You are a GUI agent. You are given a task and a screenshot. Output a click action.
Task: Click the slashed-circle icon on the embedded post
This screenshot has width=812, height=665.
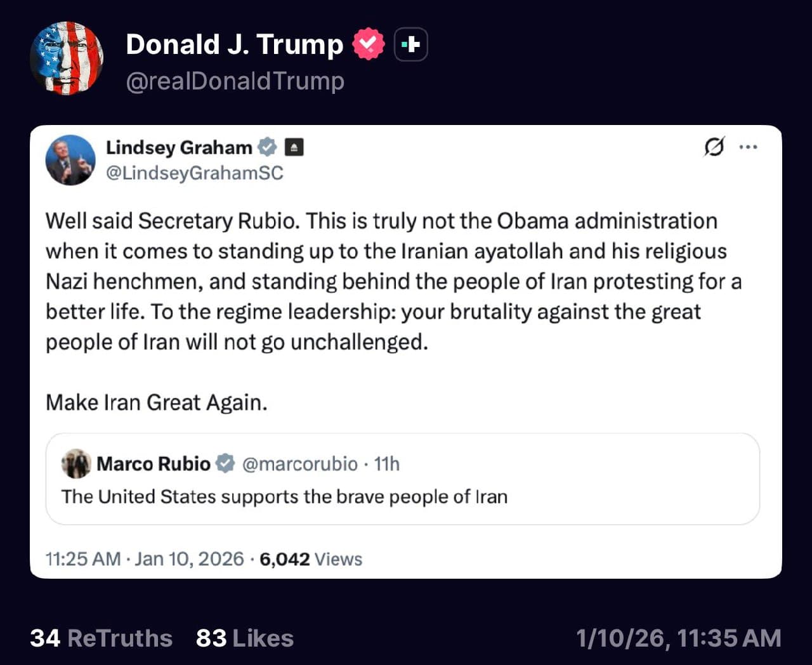[714, 147]
